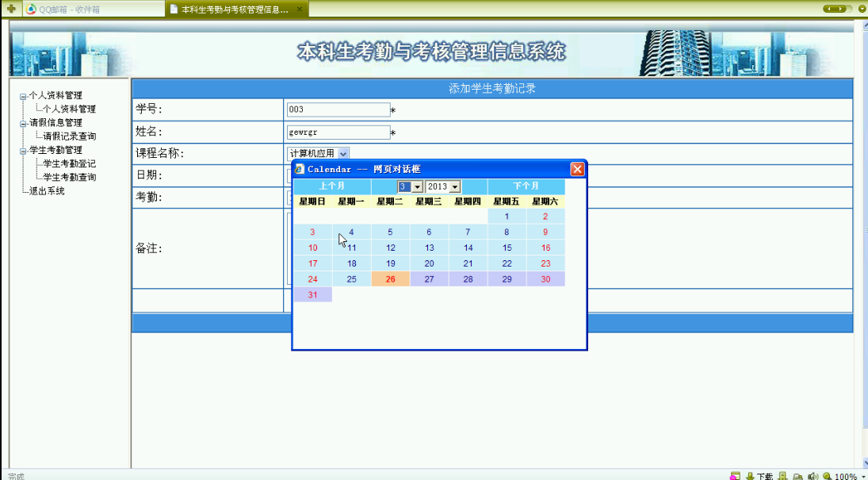The height and width of the screenshot is (480, 868).
Task: Click the magnifier zoom icon in status bar
Action: pyautogui.click(x=827, y=476)
